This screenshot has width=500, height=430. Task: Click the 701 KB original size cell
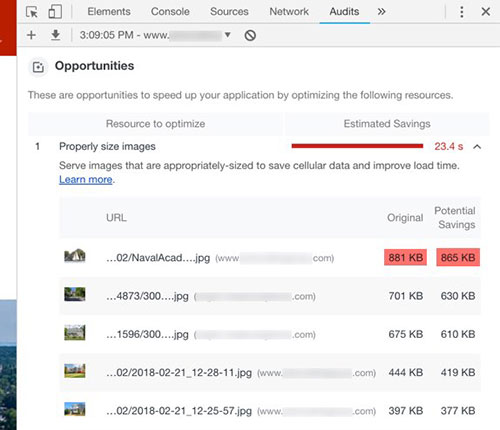tap(406, 296)
